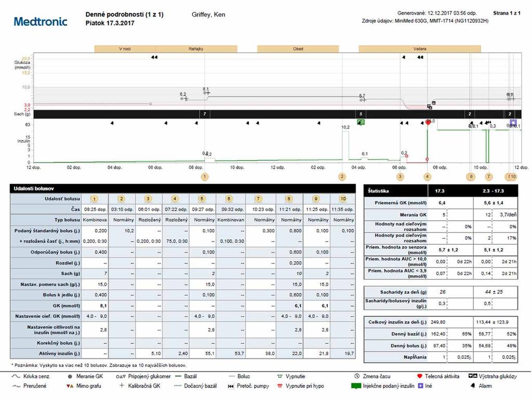
Task: Click the Pripojený glukomer legend icon
Action: [121, 376]
